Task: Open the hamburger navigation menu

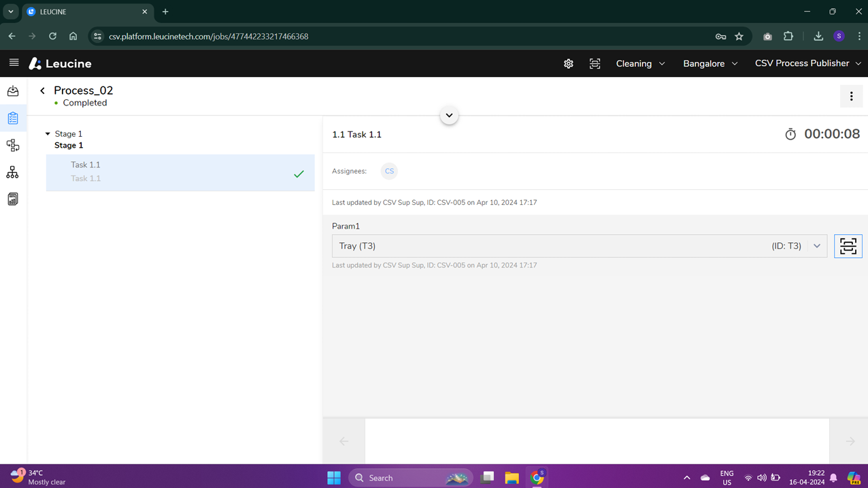Action: tap(14, 63)
